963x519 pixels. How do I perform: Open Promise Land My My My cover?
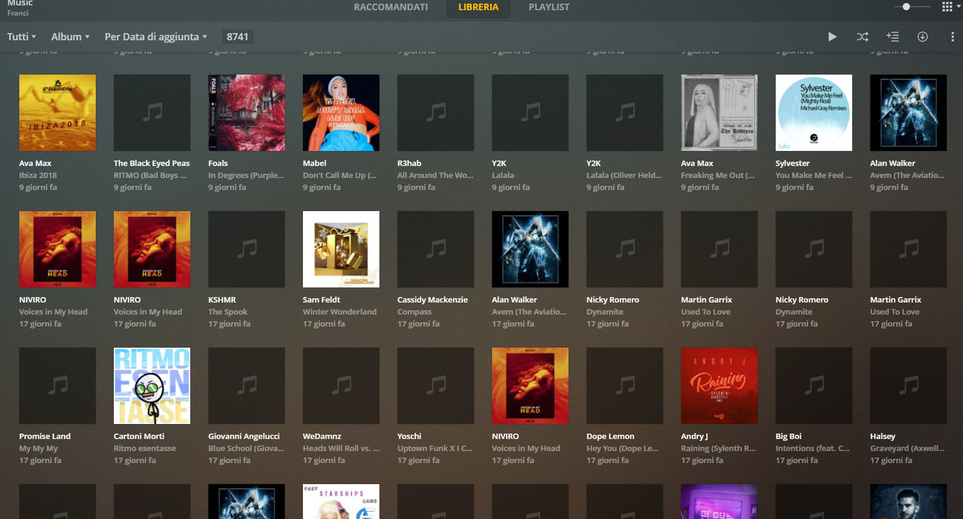click(57, 385)
